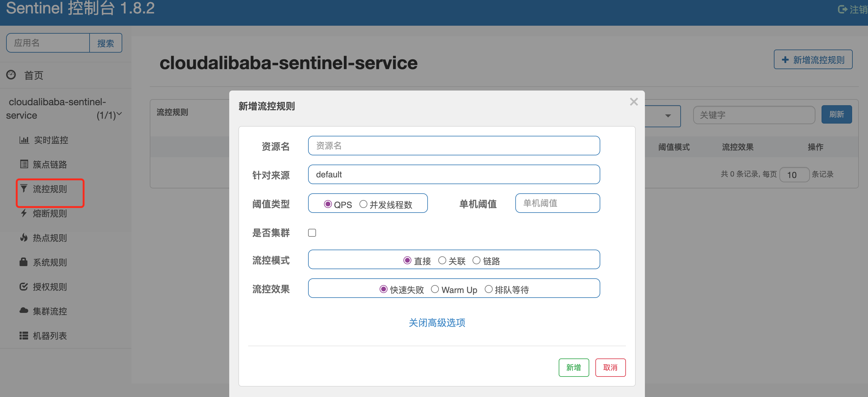868x397 pixels.
Task: Click the 刷新 button
Action: click(836, 114)
